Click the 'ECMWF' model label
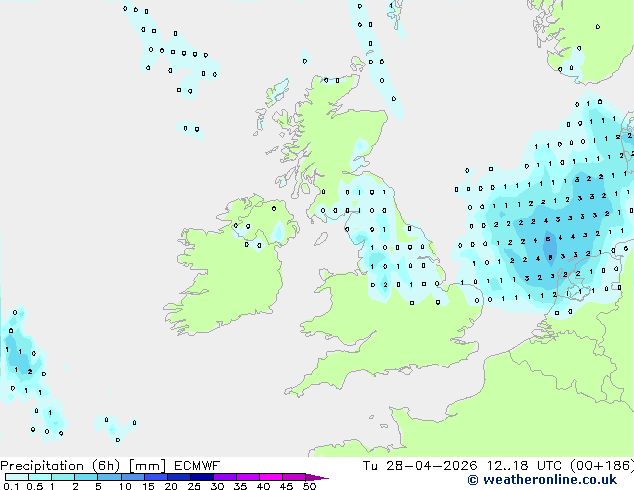The height and width of the screenshot is (490, 634). pos(197,466)
